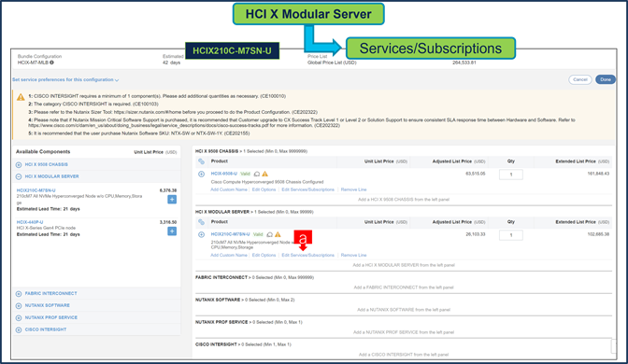Open Edit Services/Subscriptions for HCIX210C-M7SN-U server
The image size is (628, 364).
307,255
